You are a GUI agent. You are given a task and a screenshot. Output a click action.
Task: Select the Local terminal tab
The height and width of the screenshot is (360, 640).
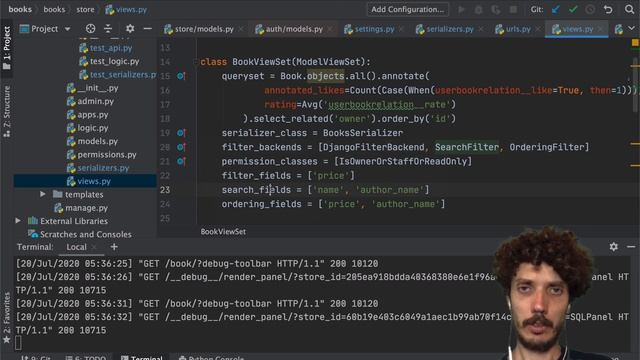tap(76, 247)
